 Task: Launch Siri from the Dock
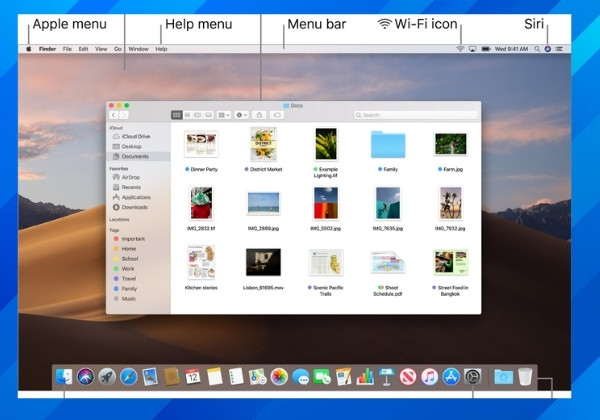[x=85, y=377]
